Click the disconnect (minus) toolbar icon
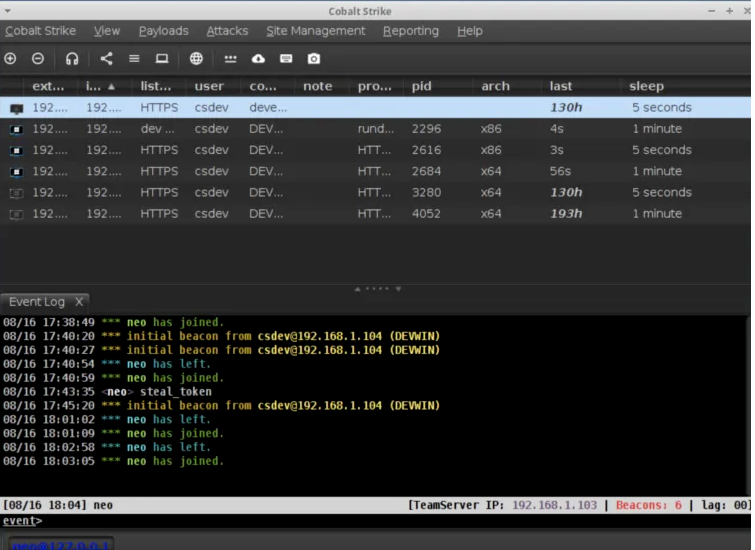The height and width of the screenshot is (550, 755). 38,59
